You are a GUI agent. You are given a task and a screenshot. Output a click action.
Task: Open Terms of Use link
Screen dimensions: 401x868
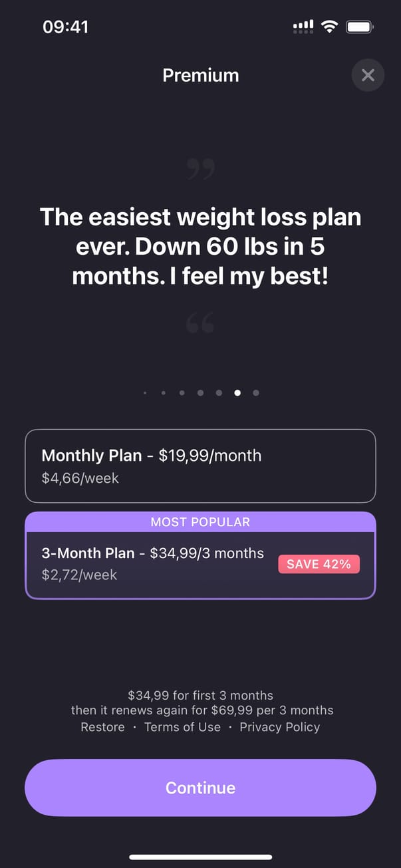(182, 727)
